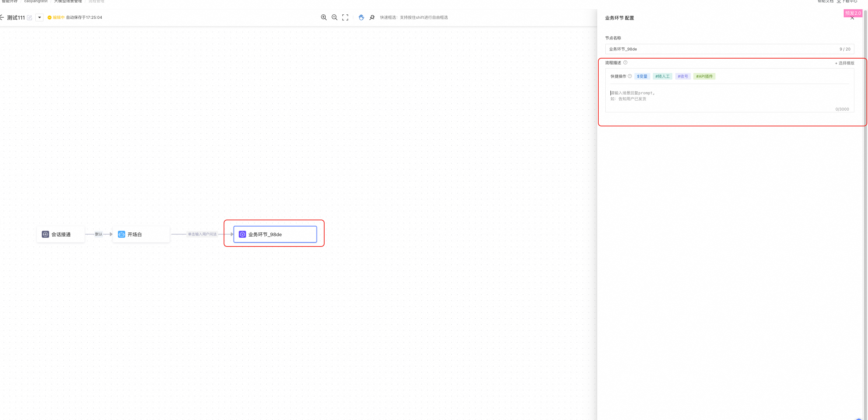Insert the #转人工 quick action tag

(662, 76)
